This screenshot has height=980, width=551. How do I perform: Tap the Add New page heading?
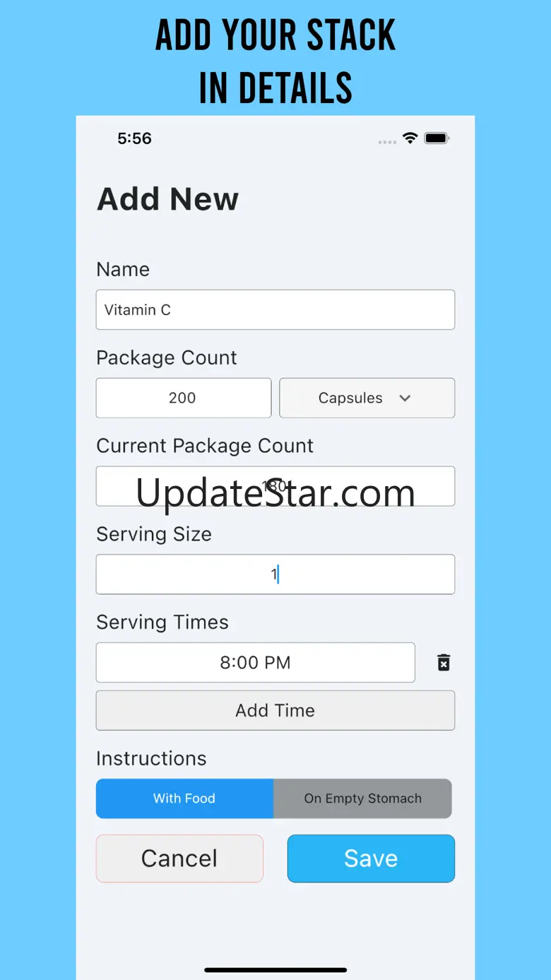click(167, 199)
